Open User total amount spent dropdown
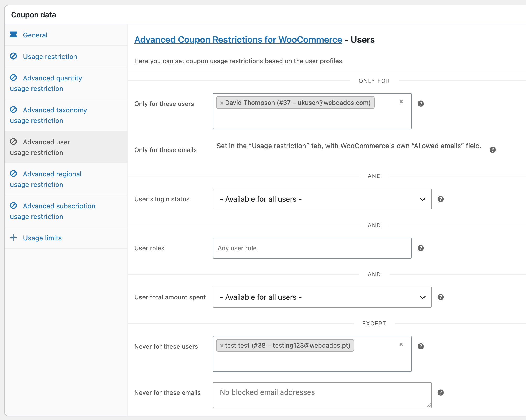Viewport: 526px width, 420px height. tap(322, 297)
